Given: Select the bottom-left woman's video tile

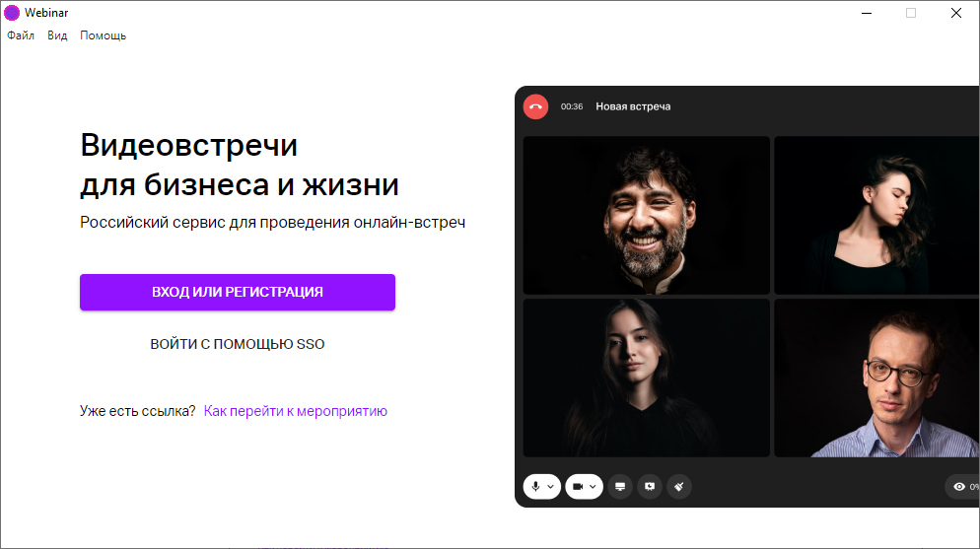Looking at the screenshot, I should click(646, 377).
